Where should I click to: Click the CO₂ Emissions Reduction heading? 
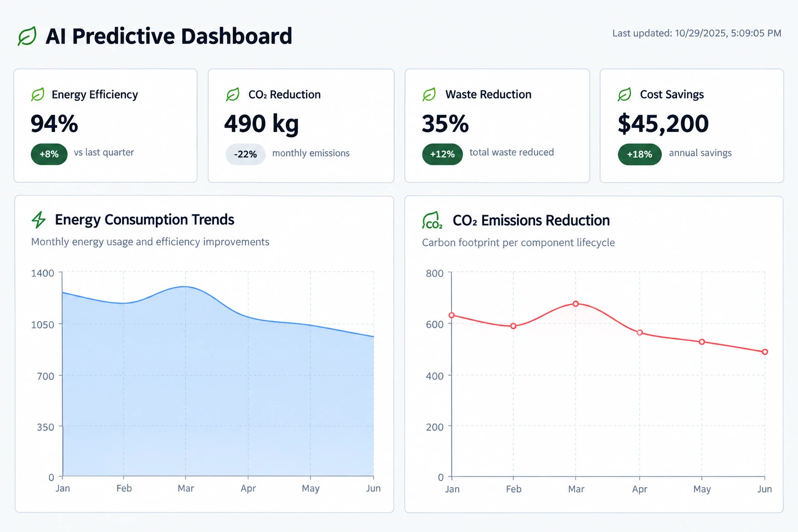pyautogui.click(x=531, y=220)
